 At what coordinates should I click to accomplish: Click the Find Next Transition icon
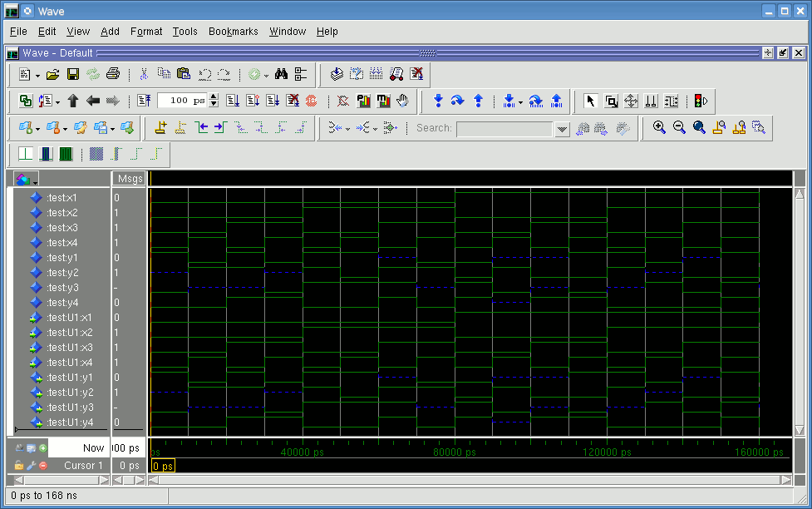(220, 127)
